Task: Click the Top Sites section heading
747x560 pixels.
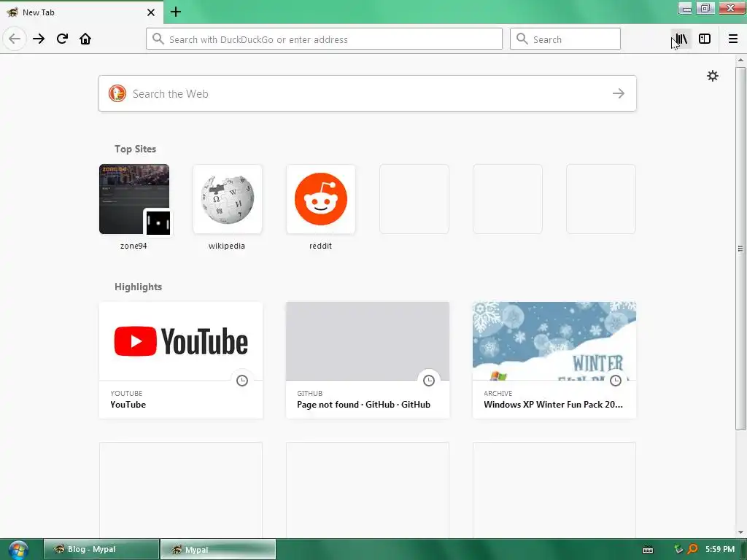Action: click(x=135, y=149)
